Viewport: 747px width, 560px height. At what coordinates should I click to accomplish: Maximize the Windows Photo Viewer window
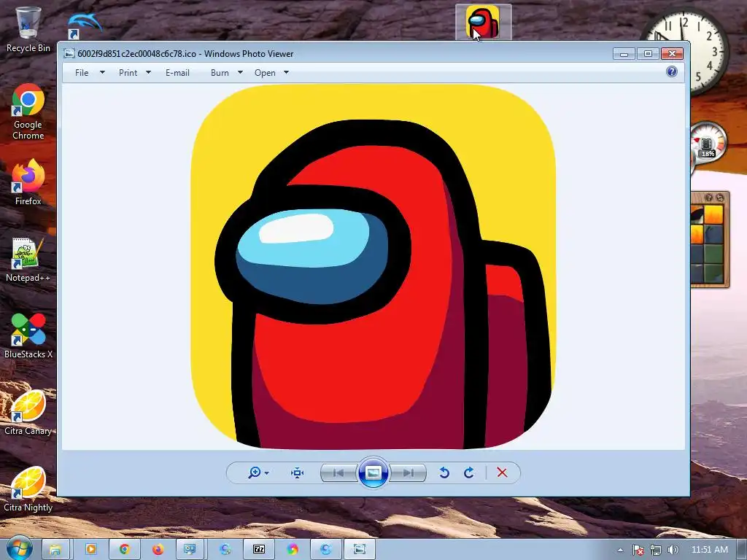click(x=648, y=53)
